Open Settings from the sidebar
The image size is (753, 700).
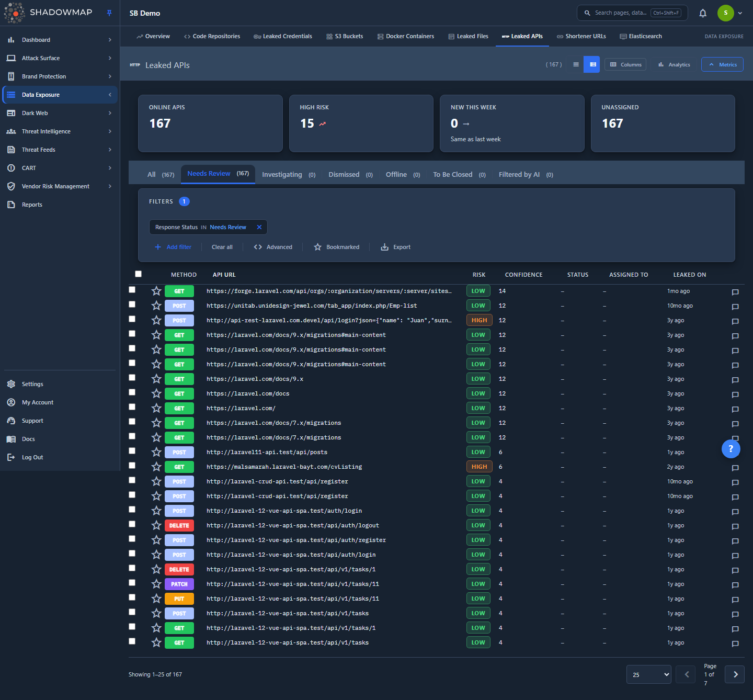(x=60, y=384)
